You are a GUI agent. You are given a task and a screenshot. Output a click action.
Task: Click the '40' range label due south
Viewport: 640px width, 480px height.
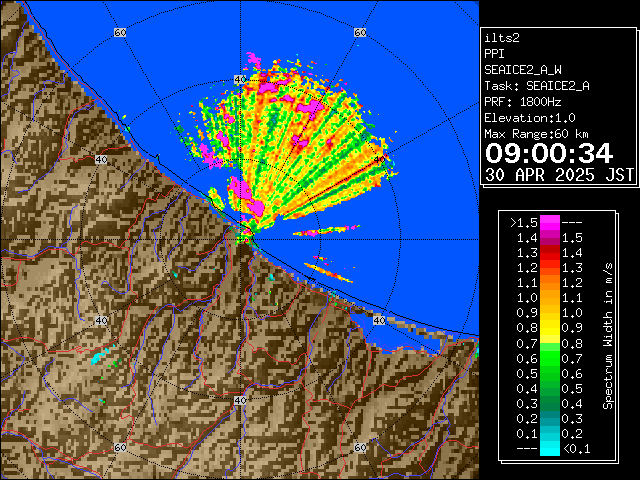click(x=240, y=400)
